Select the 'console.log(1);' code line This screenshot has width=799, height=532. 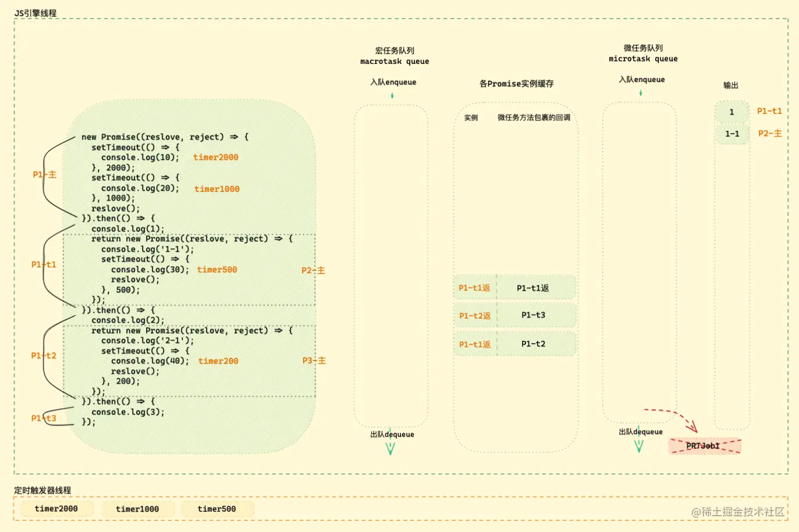tap(128, 229)
